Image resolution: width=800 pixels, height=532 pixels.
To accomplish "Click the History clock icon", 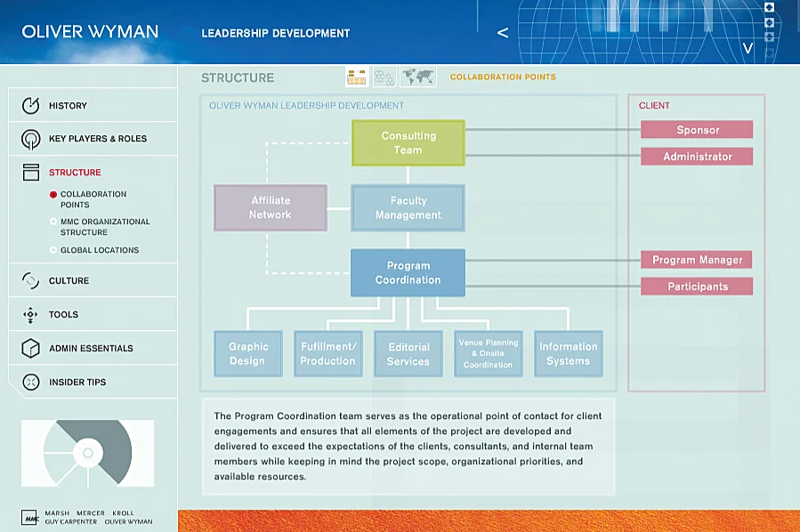I will (x=30, y=106).
